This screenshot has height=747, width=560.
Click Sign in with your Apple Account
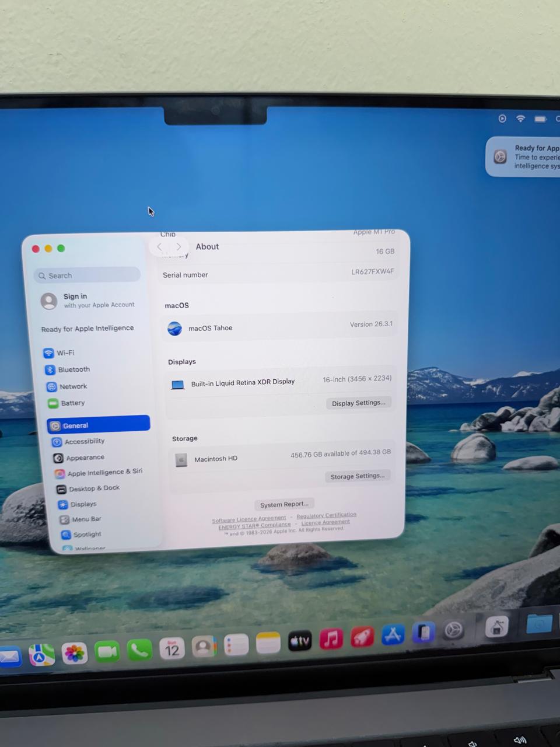pos(87,301)
